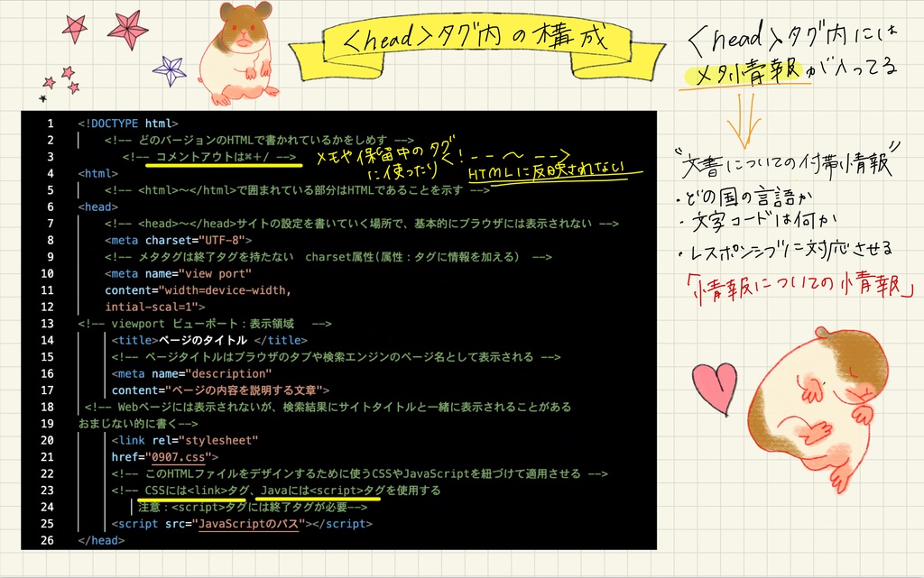The width and height of the screenshot is (924, 578).
Task: Click the highlighted 'メタ情報' handwritten words
Action: tap(748, 73)
